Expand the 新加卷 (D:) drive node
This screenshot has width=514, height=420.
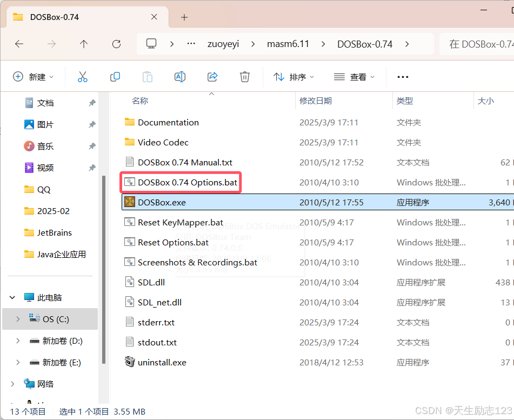[x=18, y=341]
